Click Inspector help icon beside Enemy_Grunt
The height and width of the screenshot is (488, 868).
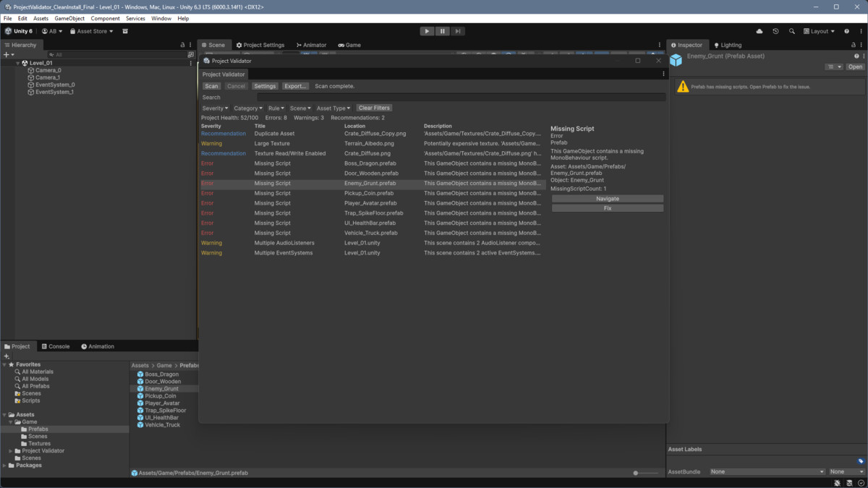pyautogui.click(x=856, y=56)
